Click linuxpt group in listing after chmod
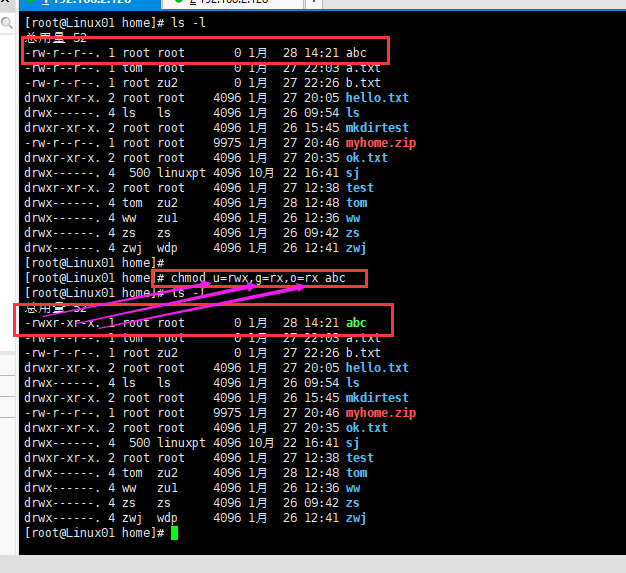Screen dimensions: 626x573 (x=181, y=443)
